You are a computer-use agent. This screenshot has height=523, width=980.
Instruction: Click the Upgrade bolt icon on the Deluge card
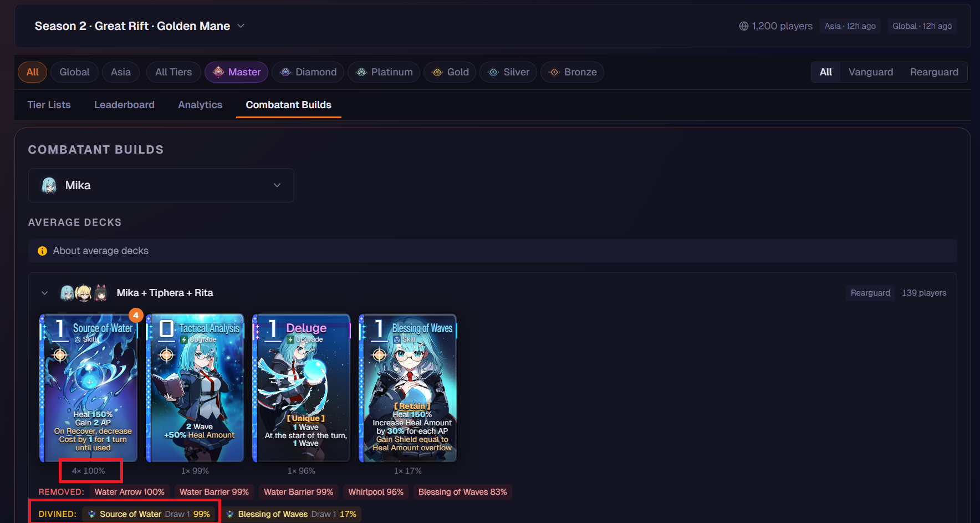[x=290, y=339]
